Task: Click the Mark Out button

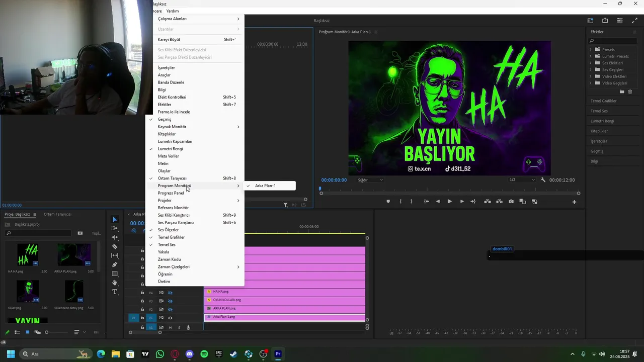Action: pyautogui.click(x=411, y=202)
